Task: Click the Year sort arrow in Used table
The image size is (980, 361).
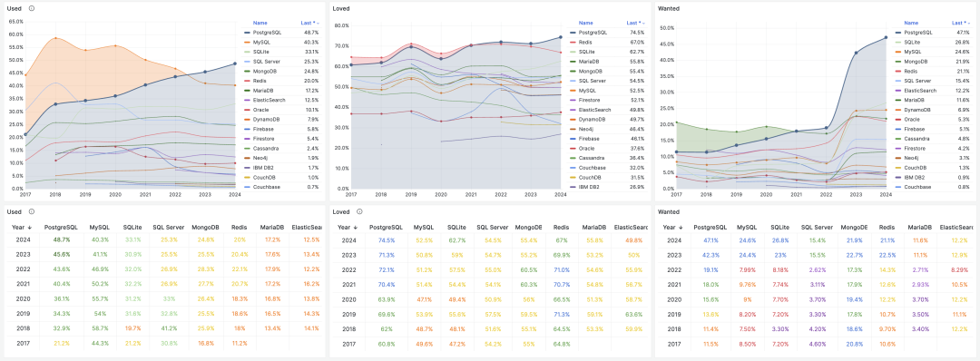Action: point(30,228)
